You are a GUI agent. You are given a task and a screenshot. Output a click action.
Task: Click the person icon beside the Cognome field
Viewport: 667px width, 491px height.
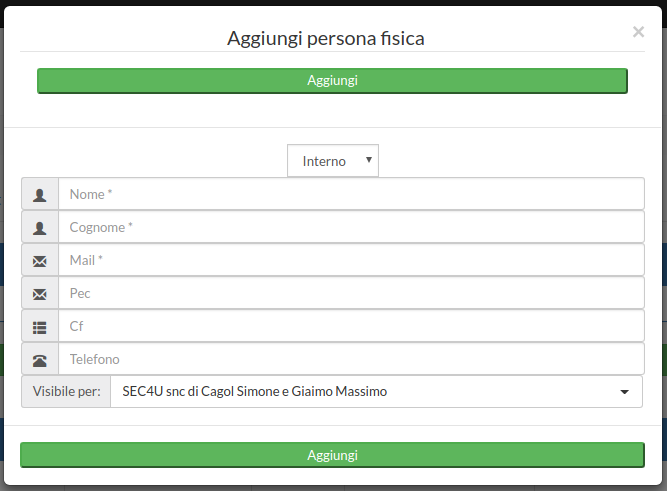pyautogui.click(x=40, y=228)
